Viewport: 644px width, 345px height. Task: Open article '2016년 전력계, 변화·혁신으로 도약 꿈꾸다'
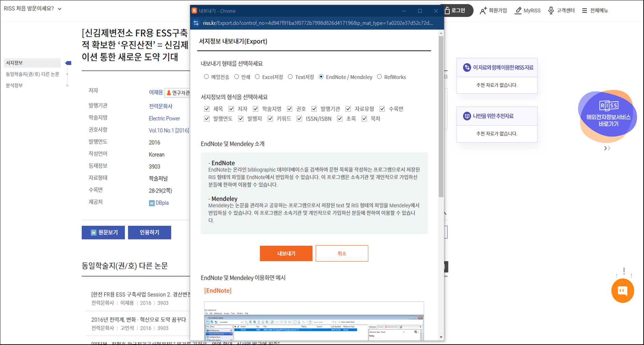[139, 320]
